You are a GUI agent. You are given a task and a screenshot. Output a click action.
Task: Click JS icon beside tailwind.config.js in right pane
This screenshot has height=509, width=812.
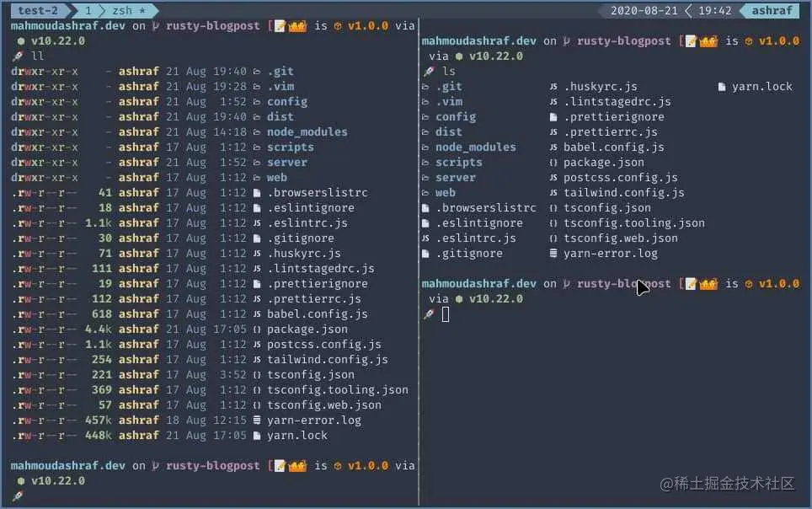click(x=553, y=193)
